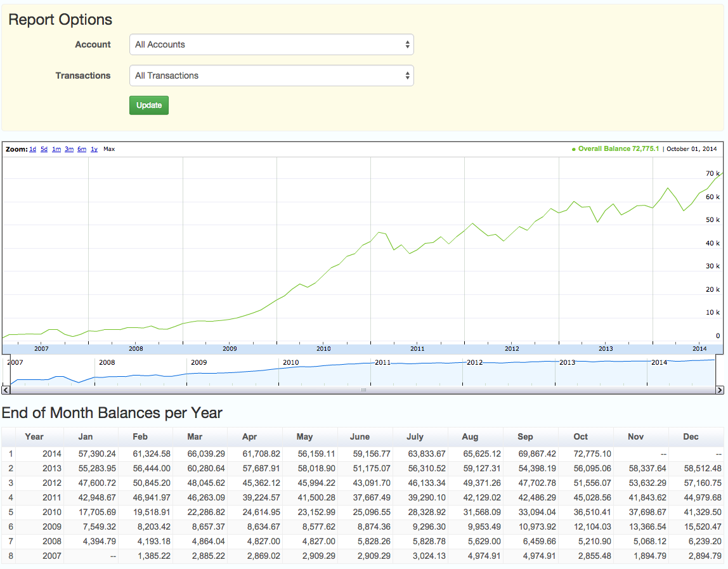The image size is (728, 569).
Task: Click the range selector scrollbar handle
Action: point(363,389)
